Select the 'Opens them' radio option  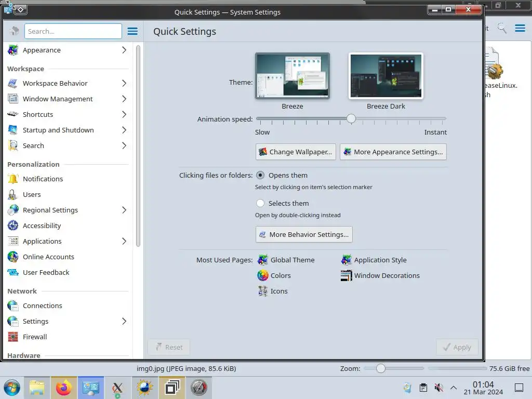pos(260,175)
